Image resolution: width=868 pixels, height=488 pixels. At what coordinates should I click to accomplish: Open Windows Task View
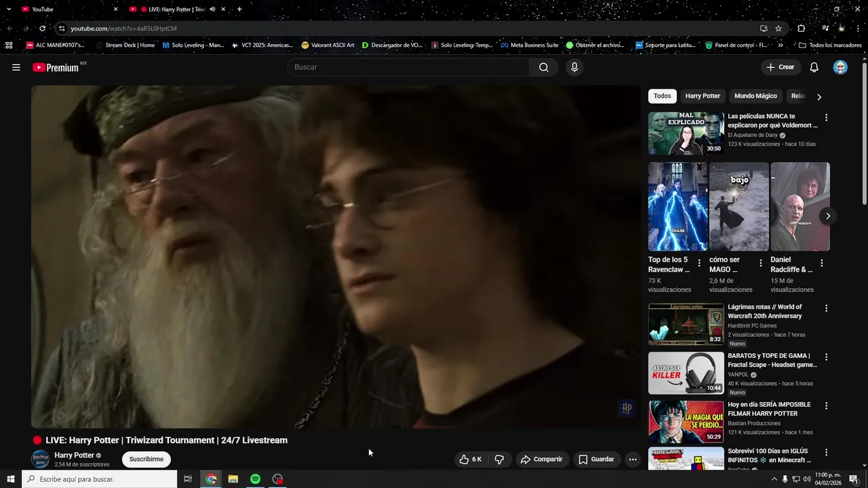click(x=189, y=479)
